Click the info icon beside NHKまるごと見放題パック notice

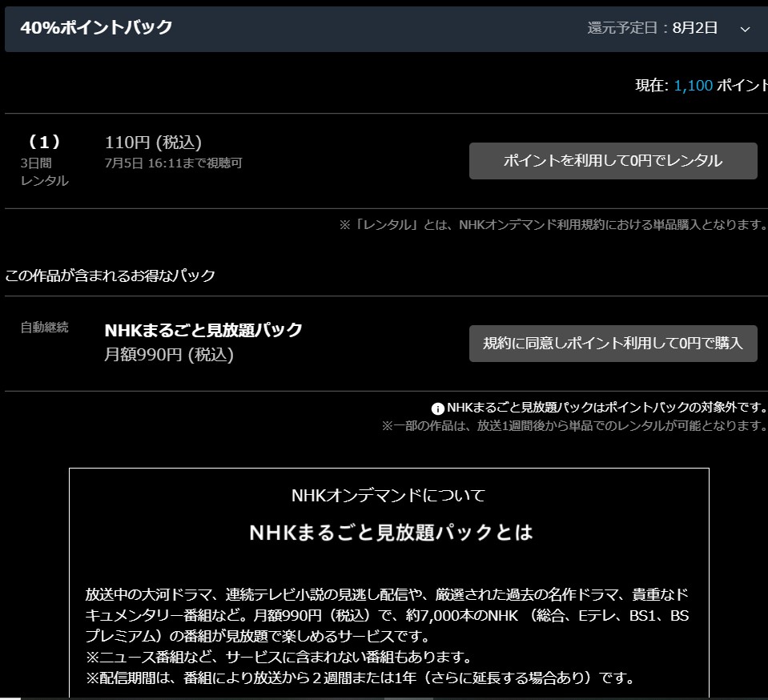[437, 408]
